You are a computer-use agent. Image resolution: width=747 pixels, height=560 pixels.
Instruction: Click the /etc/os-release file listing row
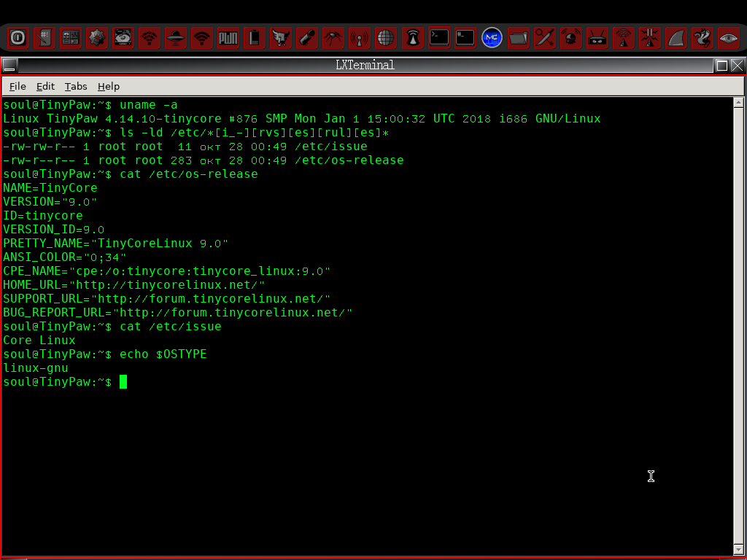click(x=204, y=160)
